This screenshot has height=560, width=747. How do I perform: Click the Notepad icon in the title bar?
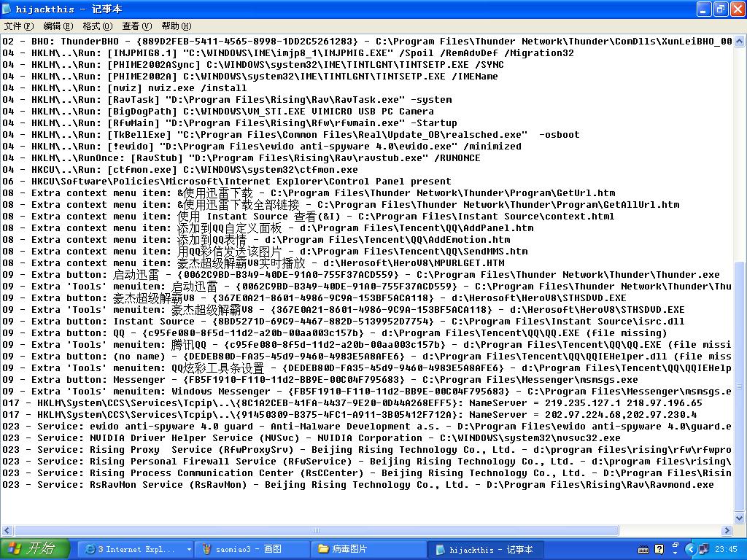click(x=7, y=9)
